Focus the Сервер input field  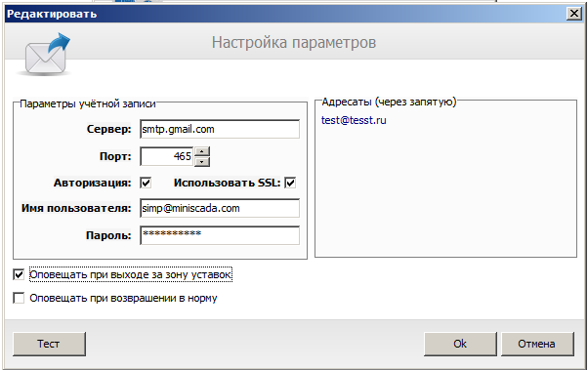(x=220, y=129)
